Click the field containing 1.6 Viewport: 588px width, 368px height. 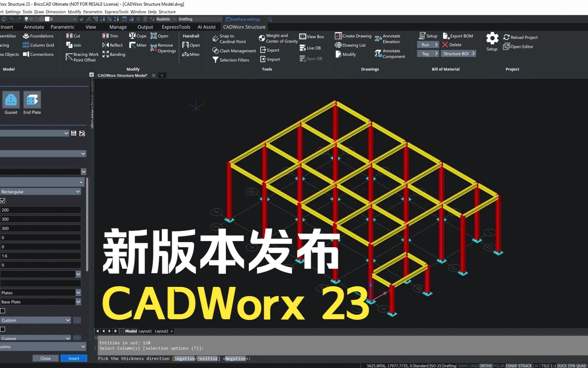(x=40, y=256)
